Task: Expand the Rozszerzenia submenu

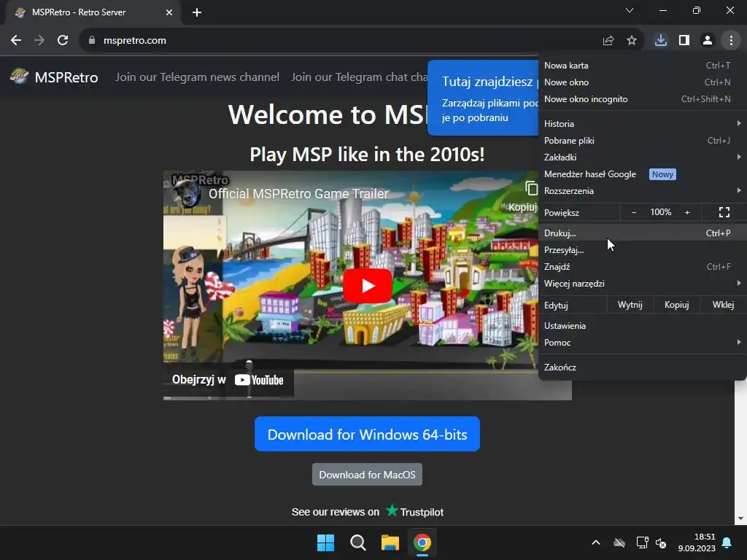Action: pos(642,191)
